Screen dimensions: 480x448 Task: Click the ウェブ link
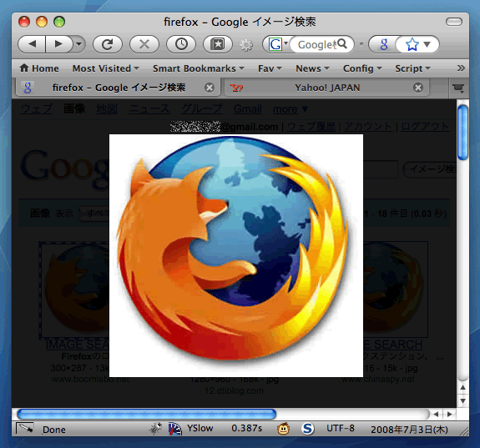point(37,108)
